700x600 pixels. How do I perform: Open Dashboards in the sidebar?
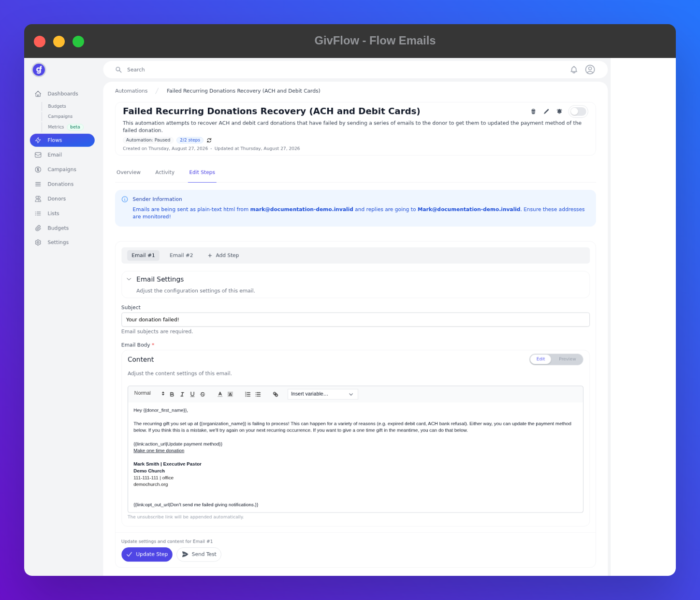click(62, 94)
